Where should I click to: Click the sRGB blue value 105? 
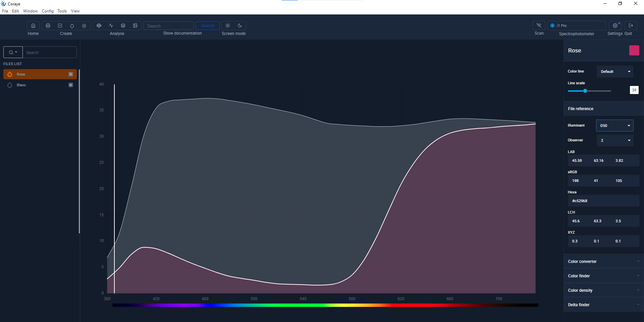[619, 181]
